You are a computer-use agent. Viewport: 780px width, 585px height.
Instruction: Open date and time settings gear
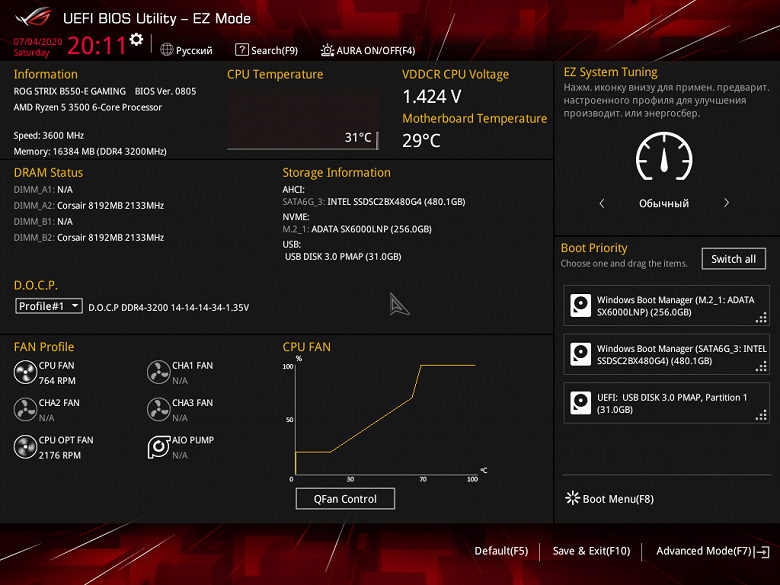point(136,39)
